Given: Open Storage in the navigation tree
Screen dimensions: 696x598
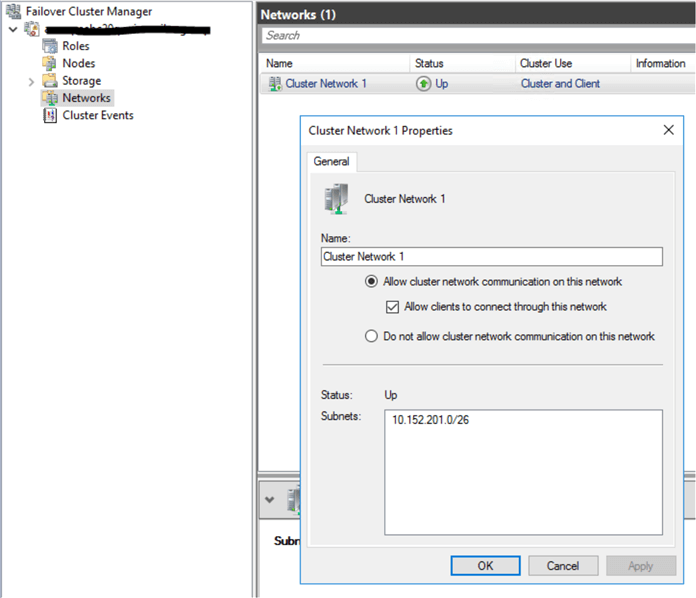Looking at the screenshot, I should tap(82, 81).
